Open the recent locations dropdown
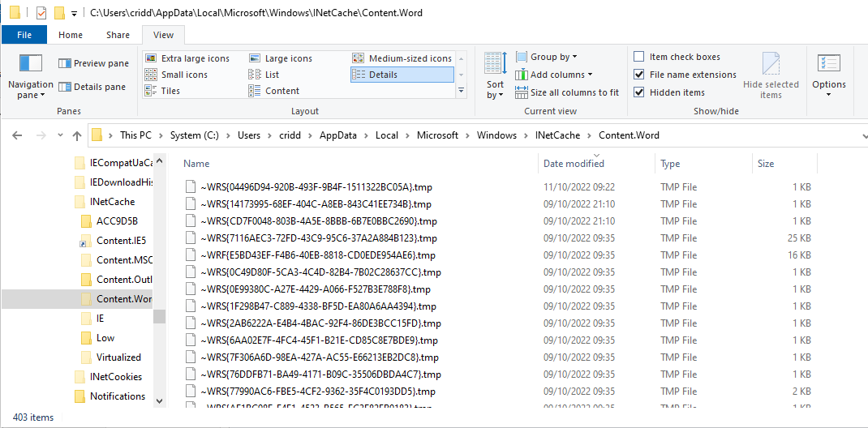Viewport: 868px width, 428px height. click(60, 135)
